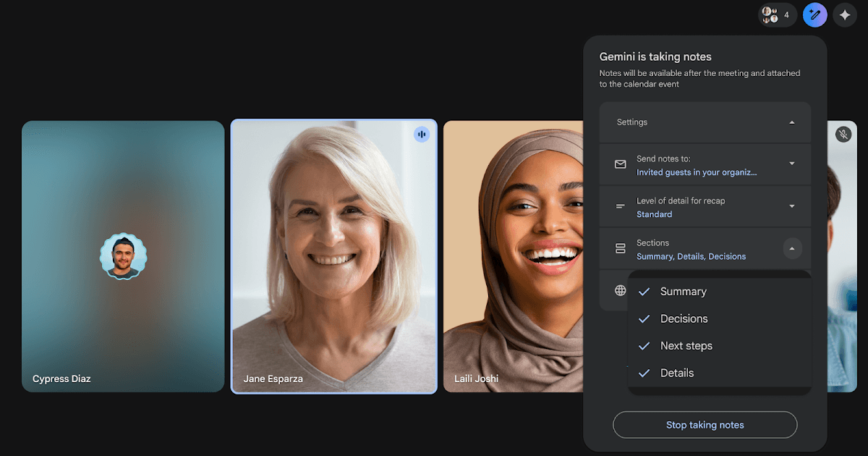Collapse the Settings expander
This screenshot has height=456, width=868.
pos(791,122)
